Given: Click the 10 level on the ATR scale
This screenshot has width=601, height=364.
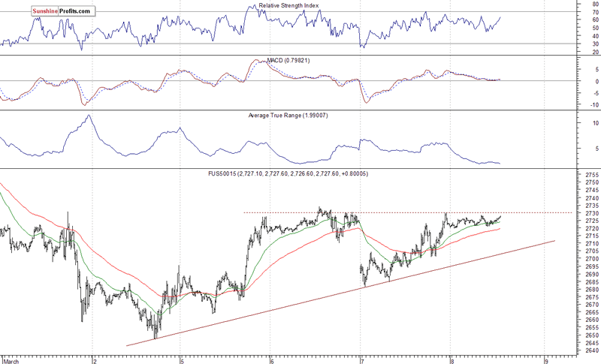Looking at the screenshot, I should tap(595, 123).
